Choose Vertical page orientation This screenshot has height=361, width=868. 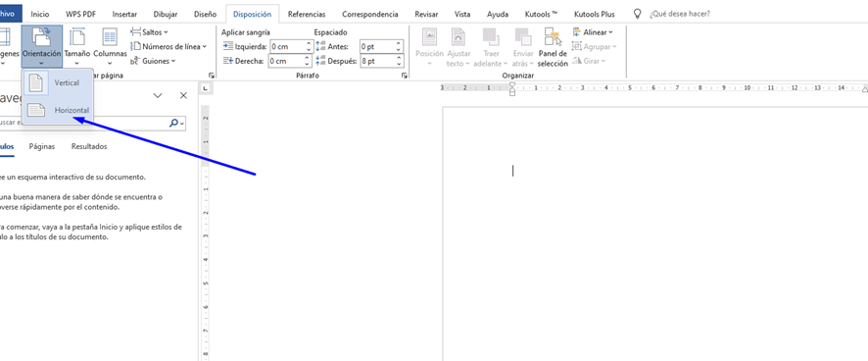click(x=58, y=82)
